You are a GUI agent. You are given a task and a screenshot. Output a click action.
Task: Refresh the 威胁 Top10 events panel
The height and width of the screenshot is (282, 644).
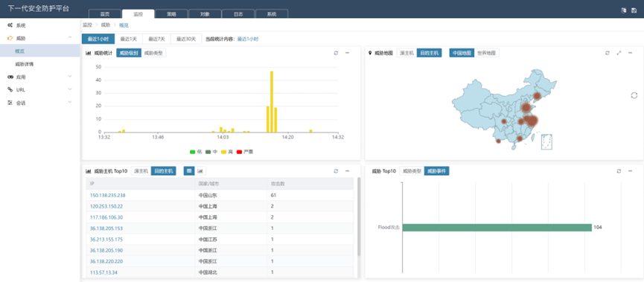(619, 170)
